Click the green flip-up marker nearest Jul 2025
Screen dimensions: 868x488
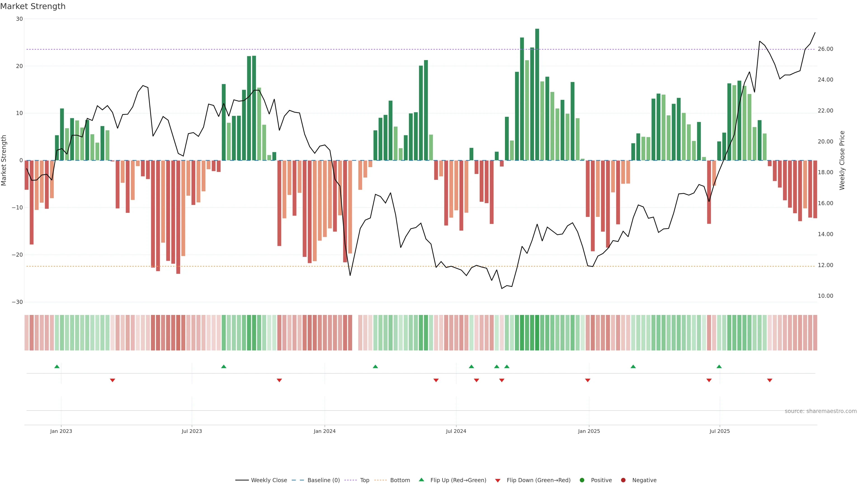719,366
